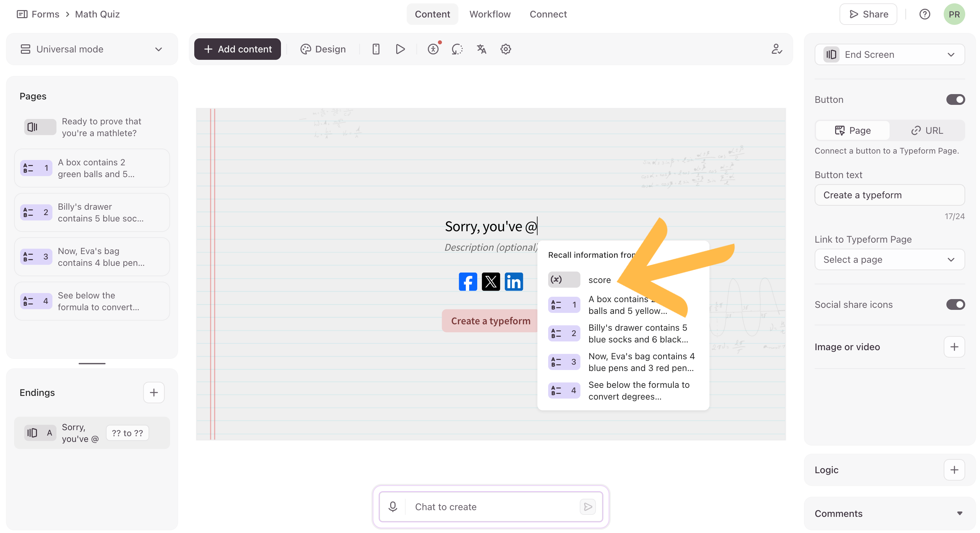This screenshot has height=533, width=980.
Task: Open the mobile preview icon
Action: pos(376,49)
